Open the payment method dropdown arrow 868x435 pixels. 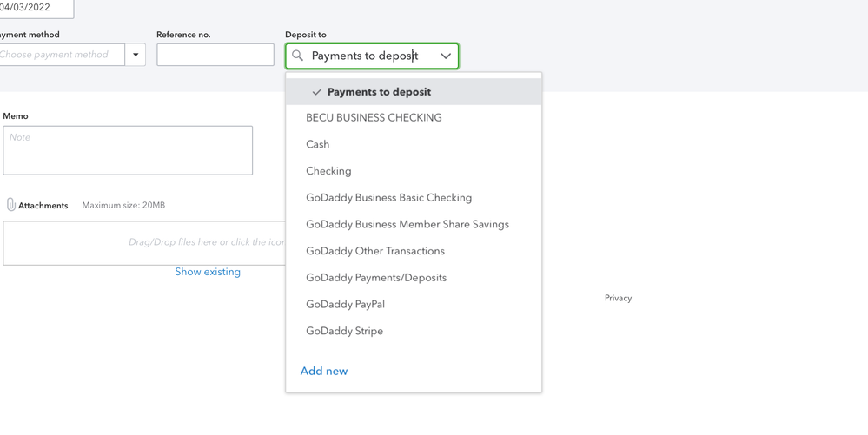click(x=136, y=55)
